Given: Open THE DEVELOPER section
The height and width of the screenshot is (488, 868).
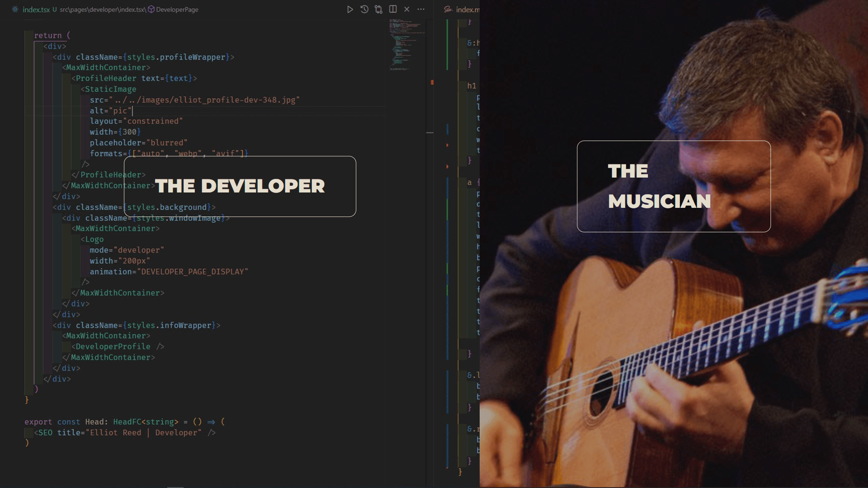Looking at the screenshot, I should pyautogui.click(x=240, y=186).
